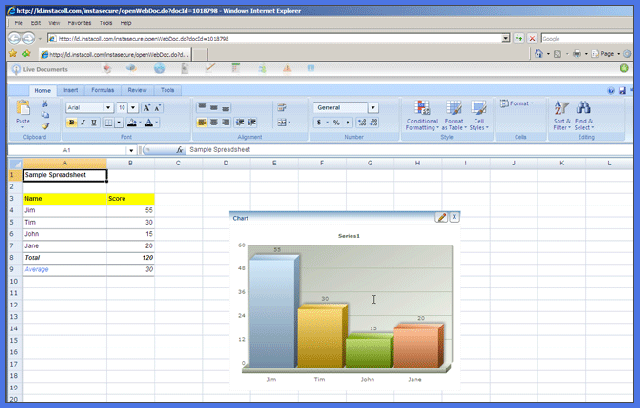Image resolution: width=640 pixels, height=408 pixels.
Task: Click the font color swatch button
Action: (x=149, y=123)
